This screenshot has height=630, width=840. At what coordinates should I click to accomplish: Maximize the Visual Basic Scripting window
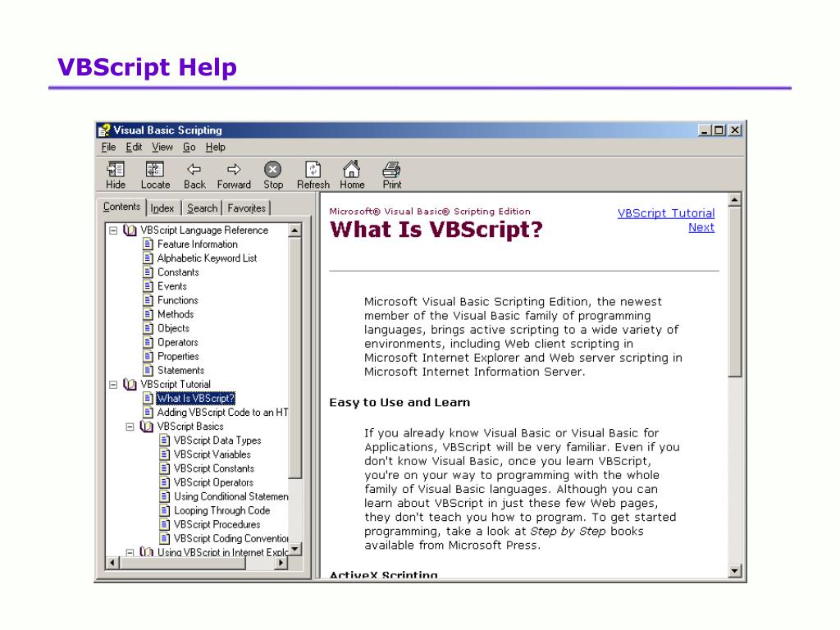tap(719, 130)
